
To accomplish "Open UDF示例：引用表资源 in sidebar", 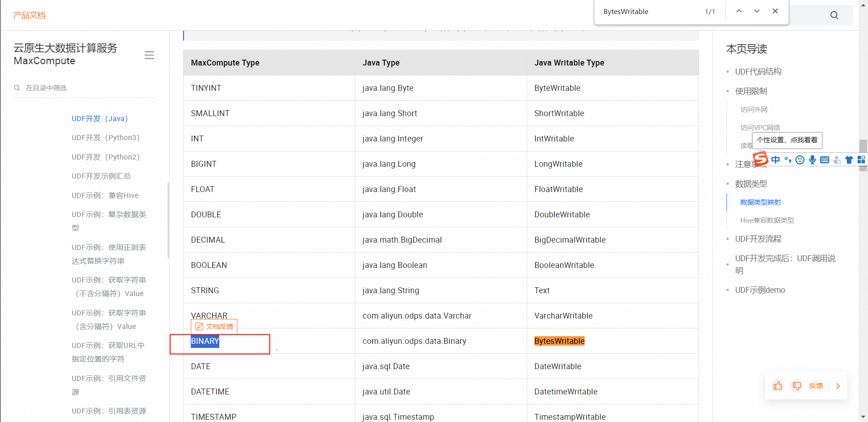I will point(109,411).
